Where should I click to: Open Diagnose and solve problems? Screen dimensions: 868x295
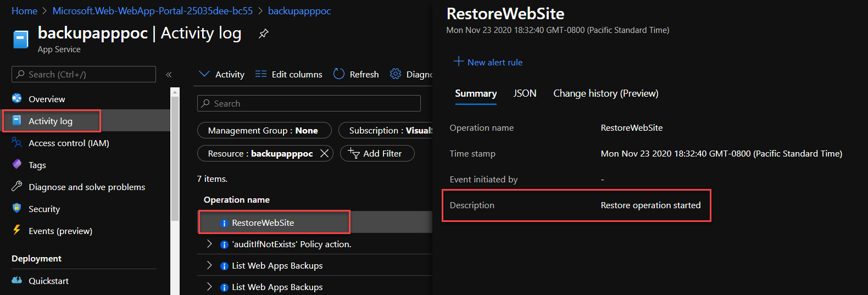click(x=87, y=187)
